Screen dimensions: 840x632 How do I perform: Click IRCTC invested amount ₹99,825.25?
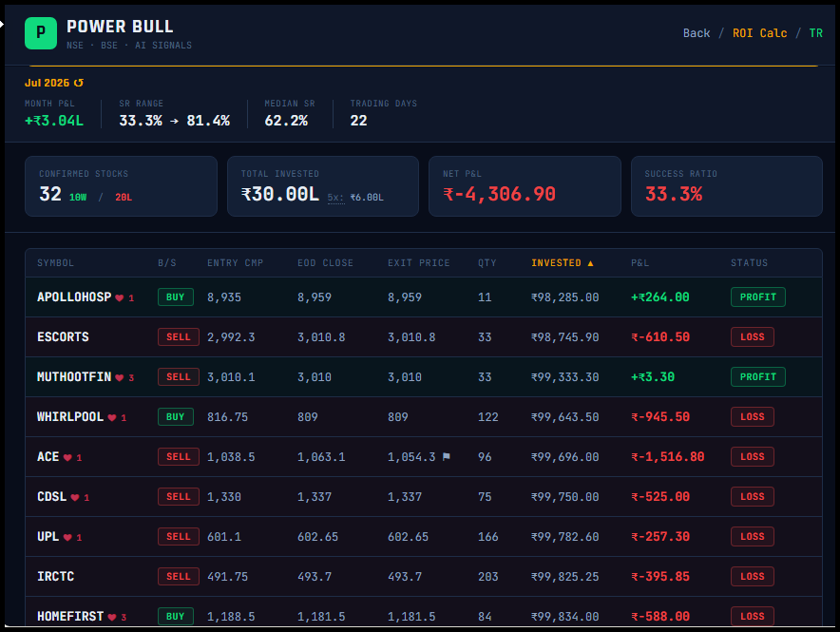click(x=564, y=576)
